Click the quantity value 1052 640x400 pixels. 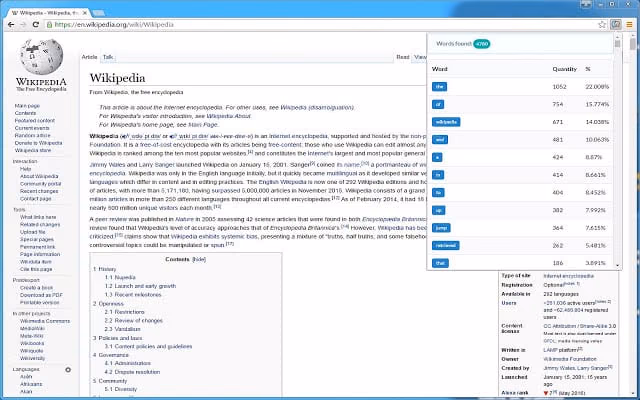point(559,87)
